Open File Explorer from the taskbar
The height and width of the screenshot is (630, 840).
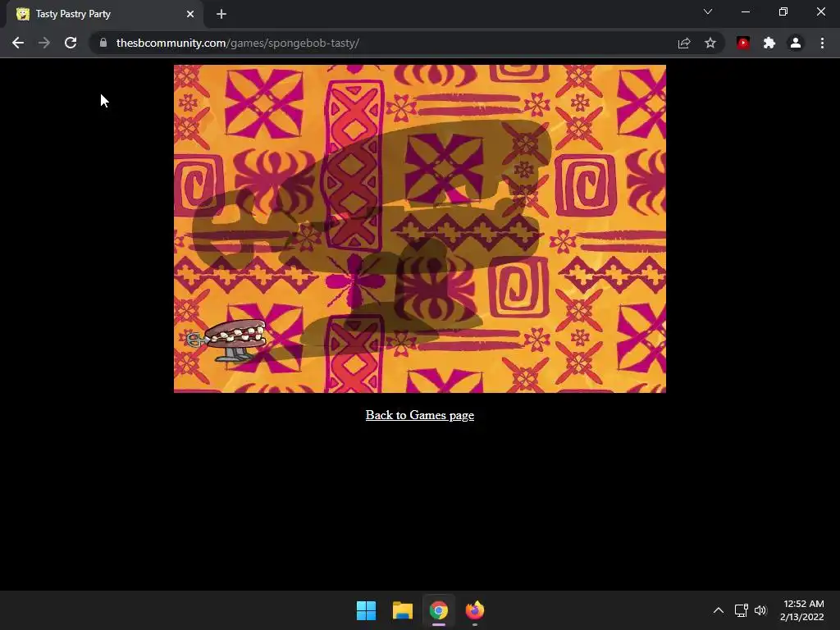(x=402, y=610)
